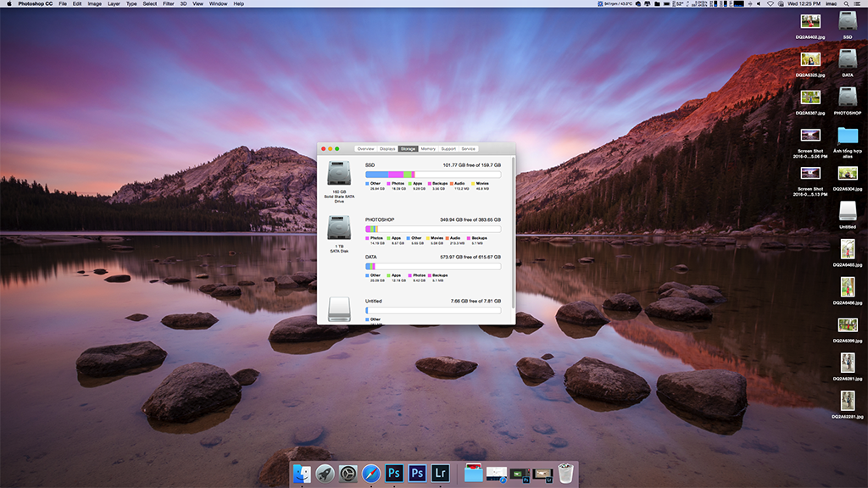Click the SSD storage usage bar
The height and width of the screenshot is (488, 868).
click(432, 175)
